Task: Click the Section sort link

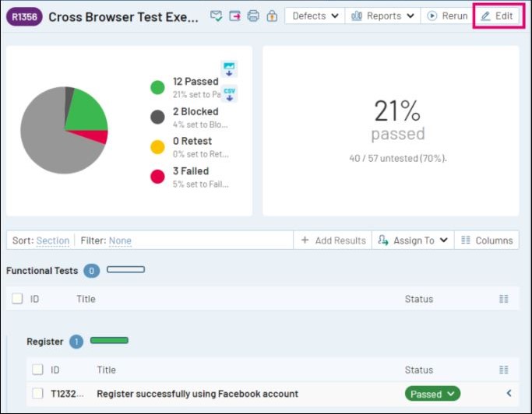Action: (53, 240)
